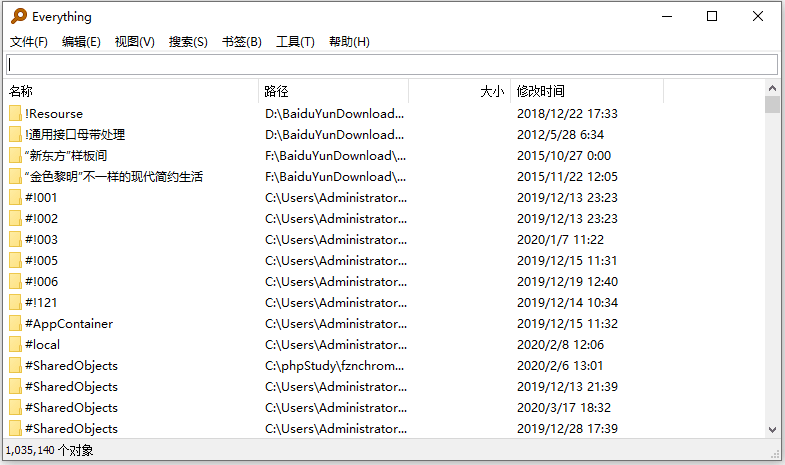Click folder icon beside #!005

[15, 261]
